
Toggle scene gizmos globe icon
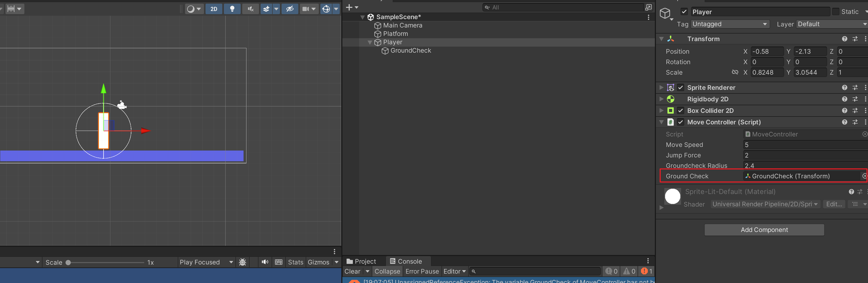[x=326, y=9]
